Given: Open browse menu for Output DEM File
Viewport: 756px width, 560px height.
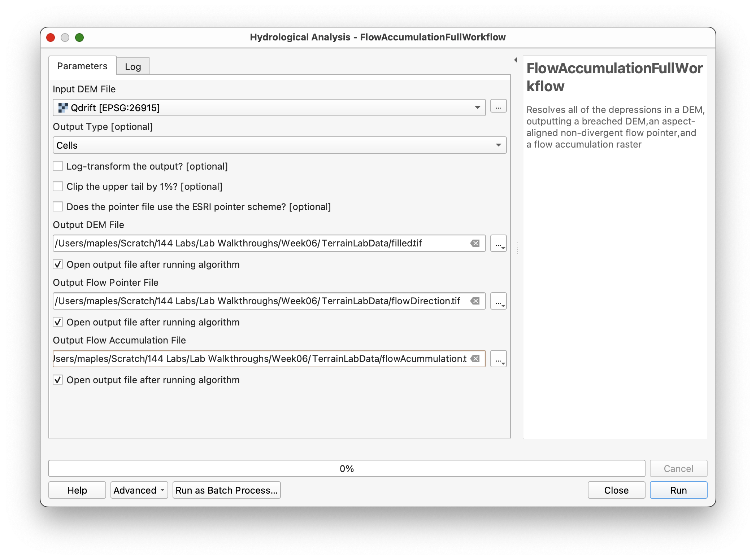Looking at the screenshot, I should pyautogui.click(x=498, y=244).
